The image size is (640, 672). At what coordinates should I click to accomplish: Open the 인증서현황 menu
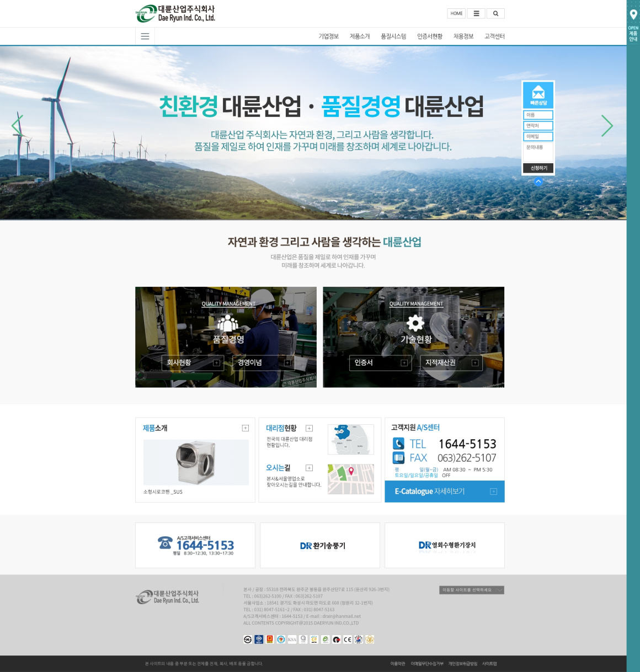[x=430, y=36]
